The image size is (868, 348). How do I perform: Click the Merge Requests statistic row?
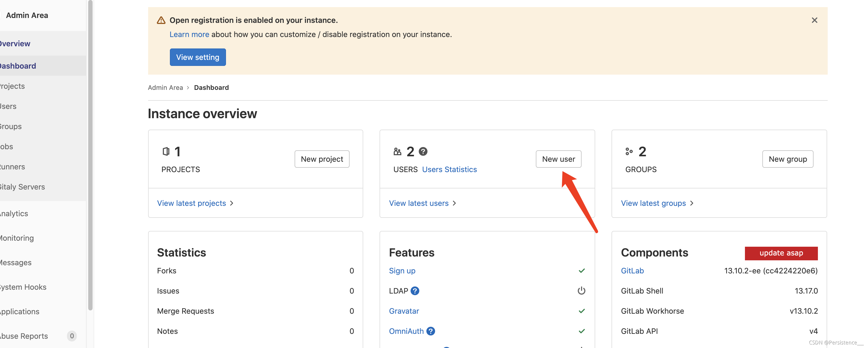tap(255, 311)
